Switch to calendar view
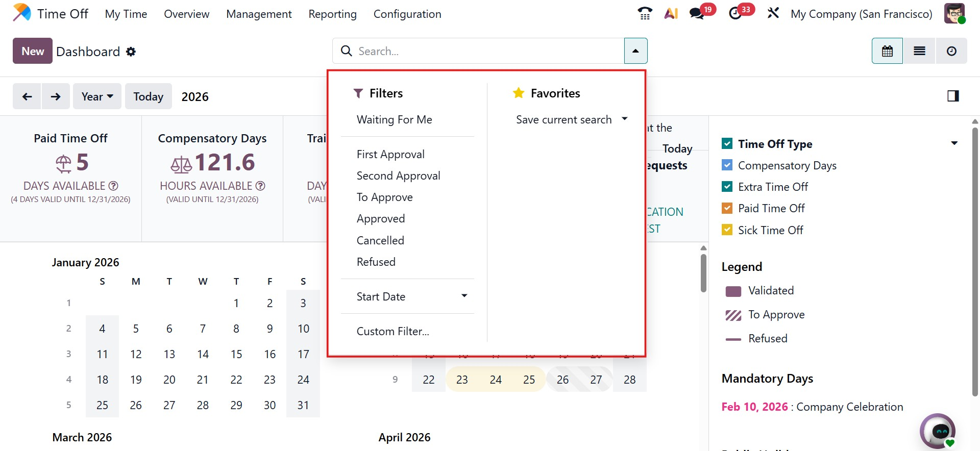The height and width of the screenshot is (451, 980). point(887,51)
